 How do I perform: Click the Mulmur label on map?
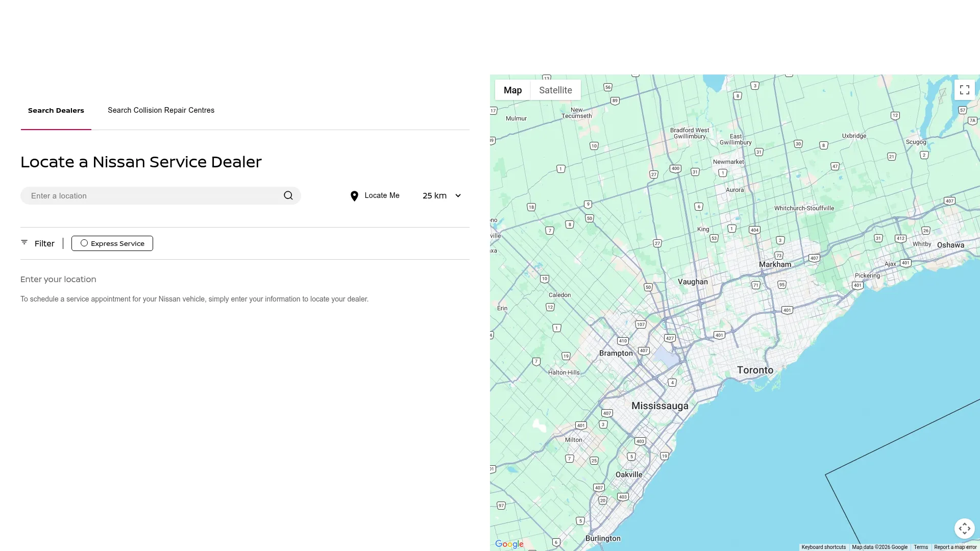pos(516,118)
